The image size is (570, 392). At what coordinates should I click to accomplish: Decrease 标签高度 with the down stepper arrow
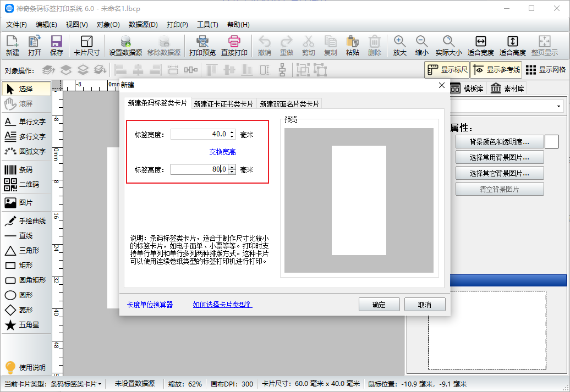232,172
